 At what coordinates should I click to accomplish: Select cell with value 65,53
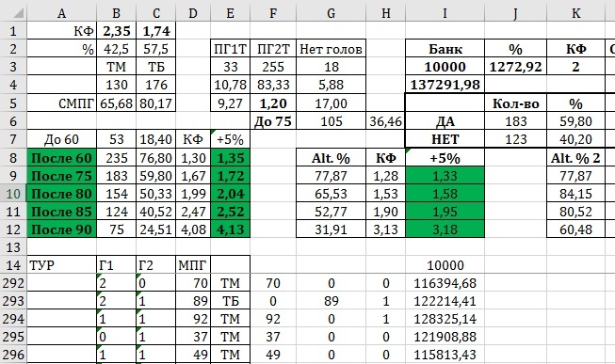pyautogui.click(x=331, y=194)
